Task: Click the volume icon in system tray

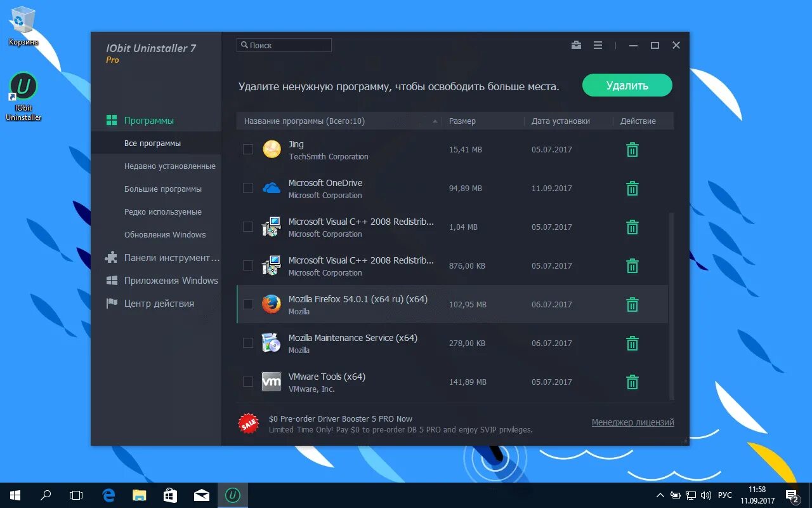Action: 706,495
